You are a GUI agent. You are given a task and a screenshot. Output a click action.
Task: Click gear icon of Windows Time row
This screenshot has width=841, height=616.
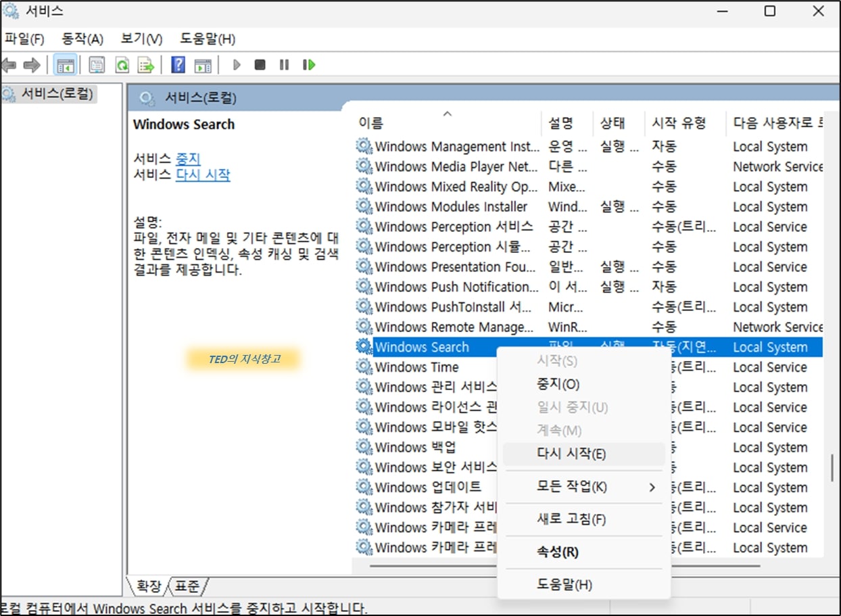pos(364,367)
